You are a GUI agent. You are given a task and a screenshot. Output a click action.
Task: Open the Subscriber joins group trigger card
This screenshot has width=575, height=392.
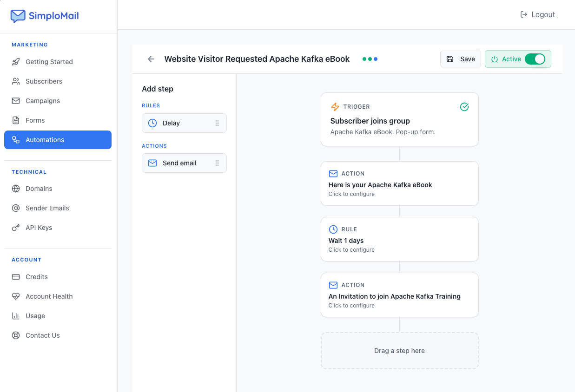[400, 119]
